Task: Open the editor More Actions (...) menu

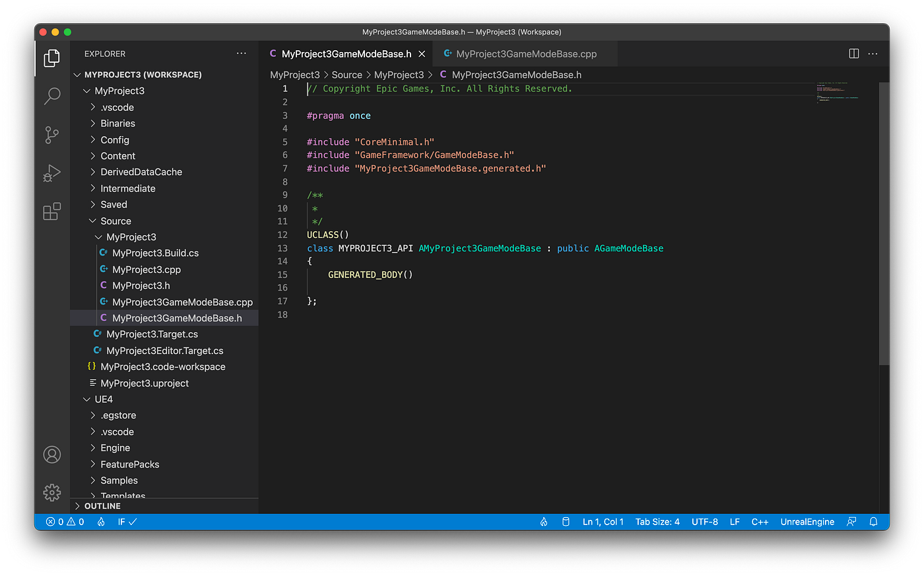Action: 873,54
